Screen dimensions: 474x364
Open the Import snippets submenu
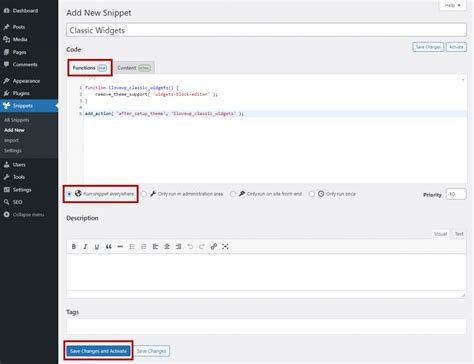[x=11, y=140]
